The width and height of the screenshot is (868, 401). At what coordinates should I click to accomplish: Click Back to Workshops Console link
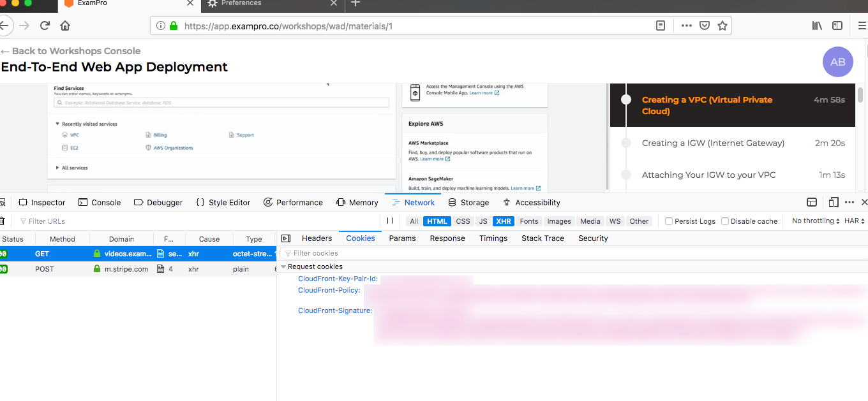pyautogui.click(x=70, y=51)
